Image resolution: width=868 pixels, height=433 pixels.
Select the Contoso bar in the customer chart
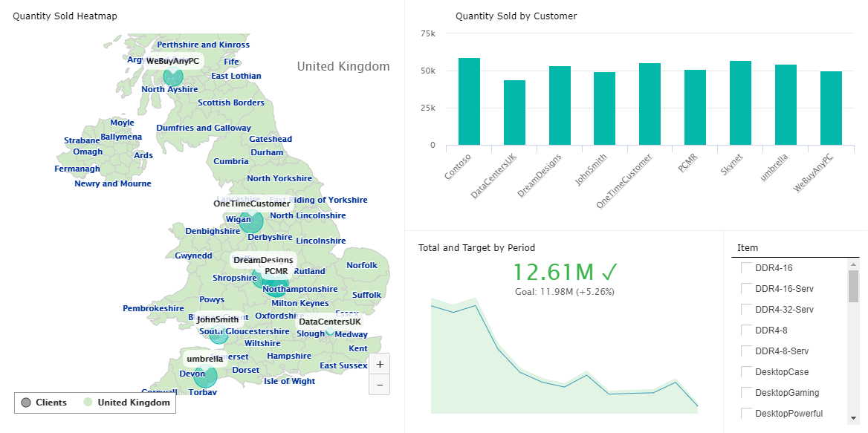[468, 100]
